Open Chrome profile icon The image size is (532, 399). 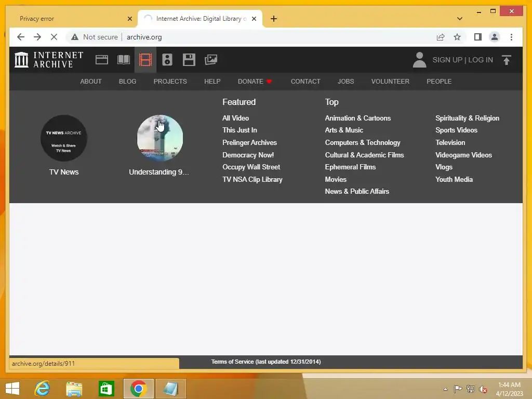coord(495,37)
